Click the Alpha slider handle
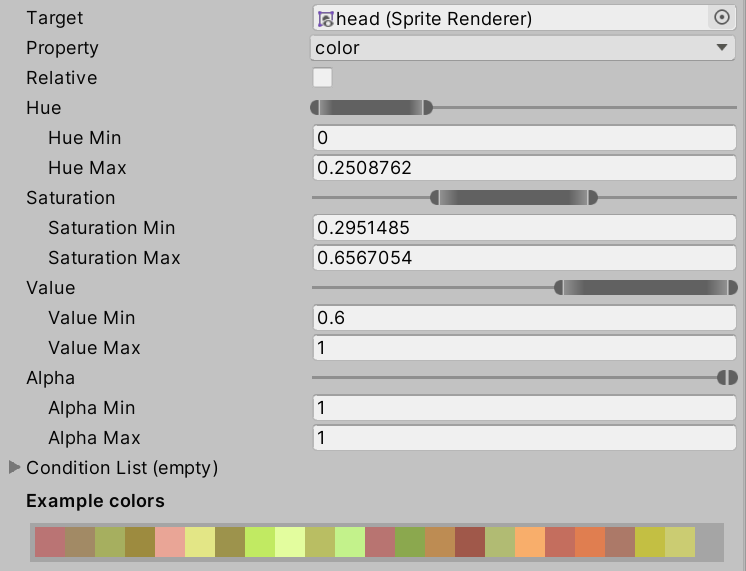Viewport: 746px width, 571px height. tap(727, 377)
